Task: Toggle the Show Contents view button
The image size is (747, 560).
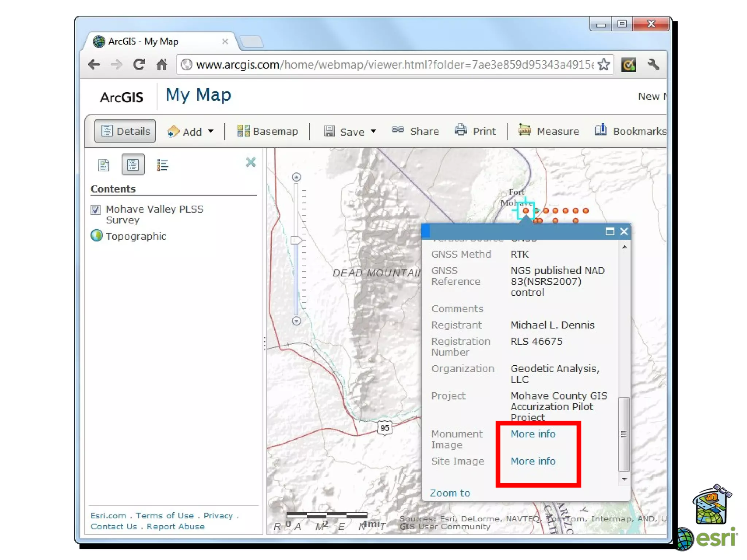Action: click(x=133, y=165)
